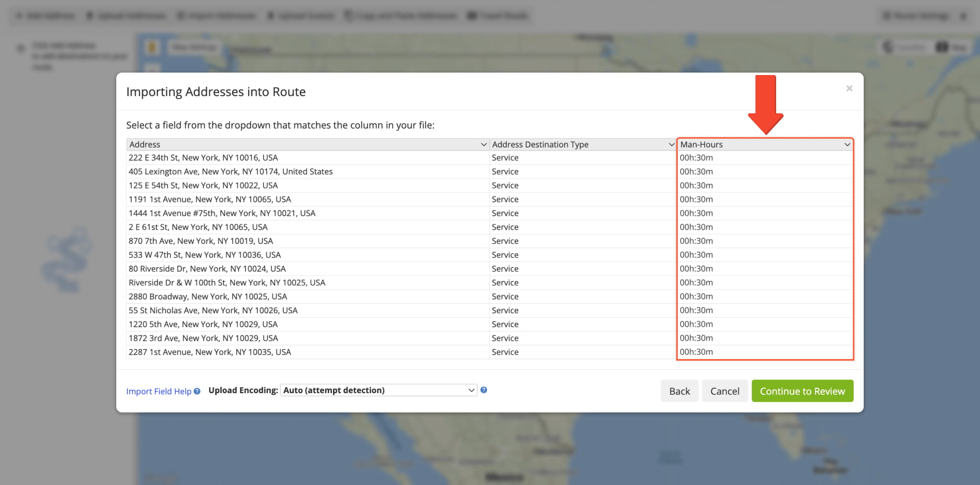Screen dimensions: 980x485
Task: Click the help icon next to Upload Encoding
Action: coord(484,390)
